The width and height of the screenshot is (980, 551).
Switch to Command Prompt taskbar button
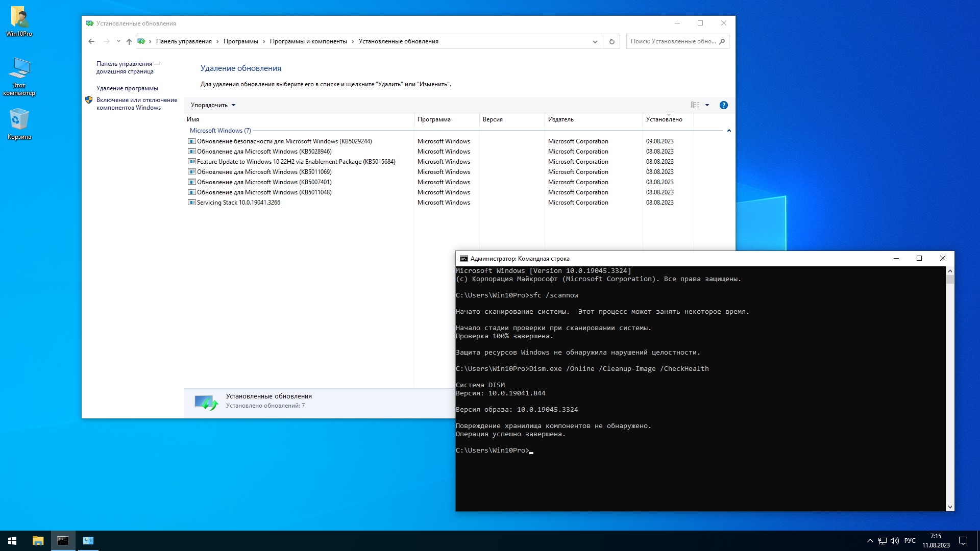(x=63, y=541)
